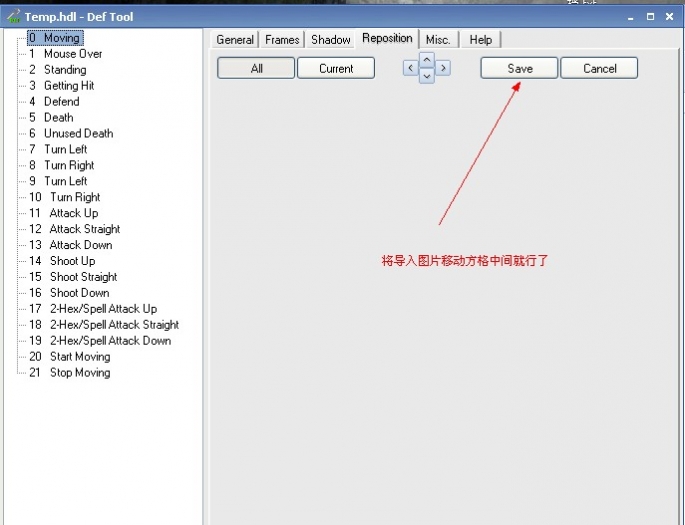This screenshot has height=525, width=685.
Task: Switch to the General tab
Action: pos(235,40)
